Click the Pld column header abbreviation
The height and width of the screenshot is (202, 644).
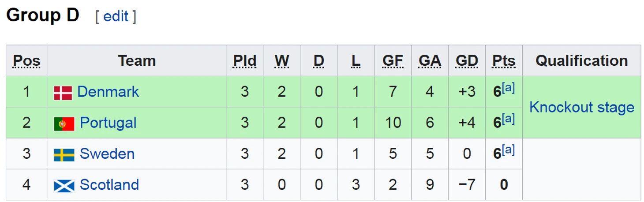pyautogui.click(x=245, y=61)
